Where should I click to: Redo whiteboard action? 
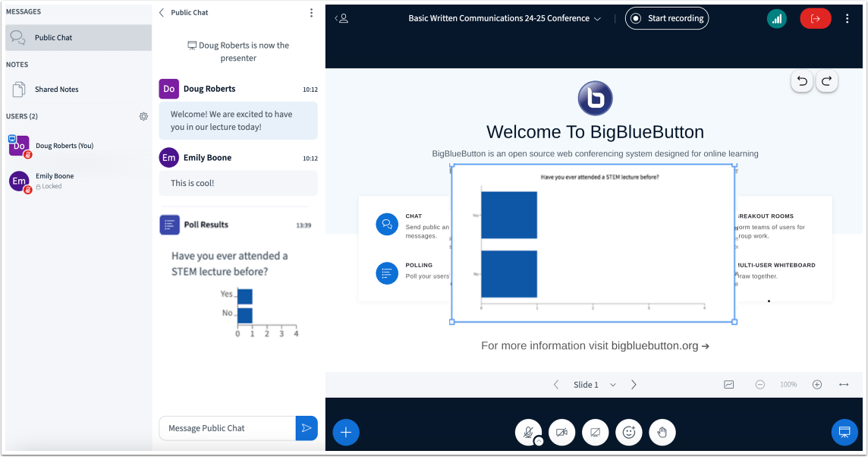pos(826,81)
